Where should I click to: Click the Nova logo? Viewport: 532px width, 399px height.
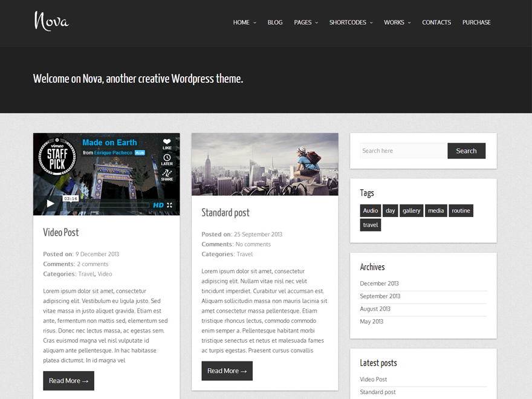click(51, 21)
